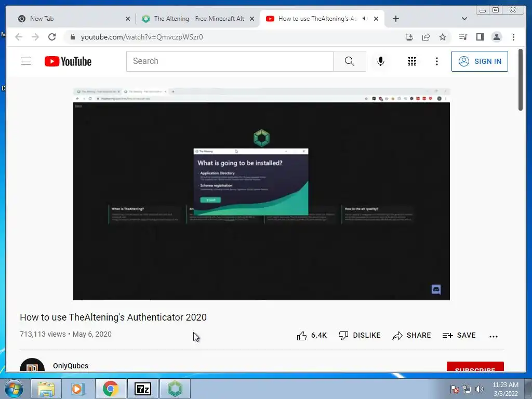This screenshot has height=399, width=532.
Task: Like the video with thumbs-up icon
Action: coord(301,336)
